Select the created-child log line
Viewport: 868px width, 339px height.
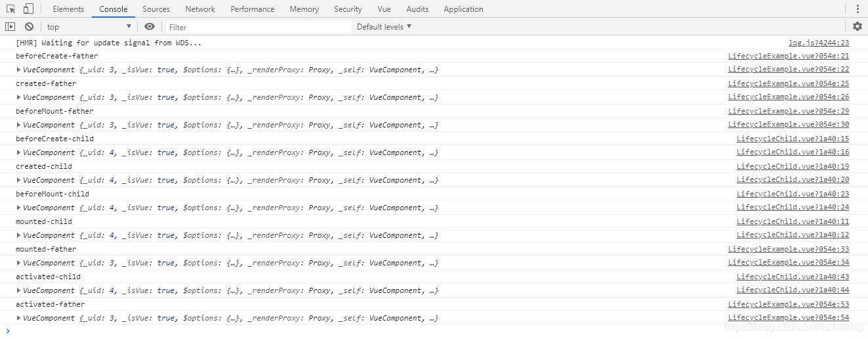(44, 166)
